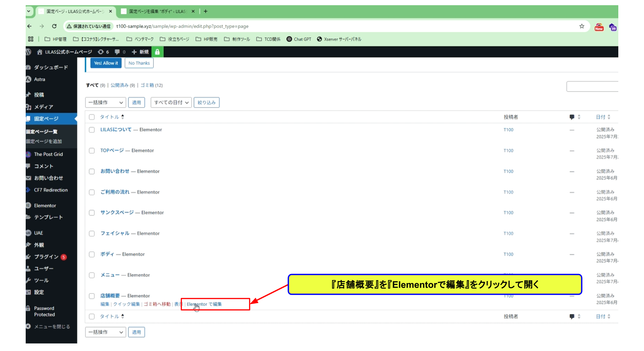Filter list by 公開済み (9)
The image size is (644, 351).
click(x=123, y=85)
